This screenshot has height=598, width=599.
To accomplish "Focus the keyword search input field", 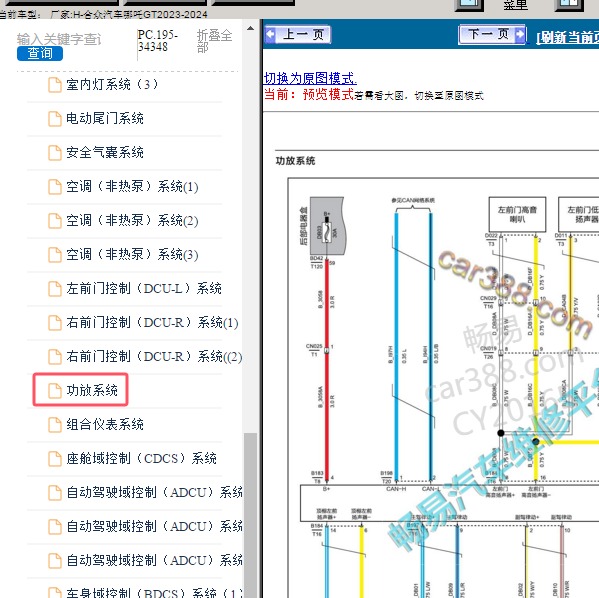I will (59, 39).
